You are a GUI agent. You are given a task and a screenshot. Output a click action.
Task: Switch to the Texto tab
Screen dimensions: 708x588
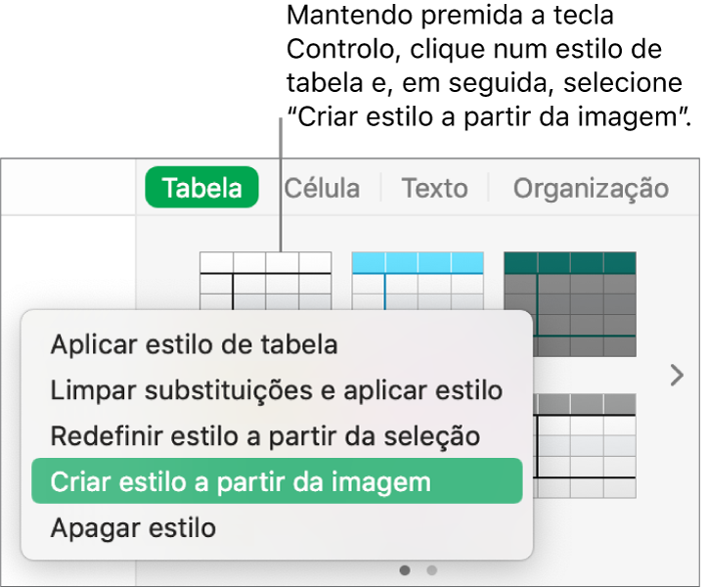434,188
